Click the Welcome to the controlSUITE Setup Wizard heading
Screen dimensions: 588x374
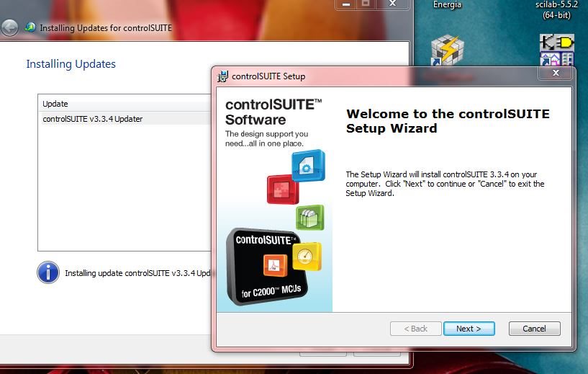tap(448, 121)
